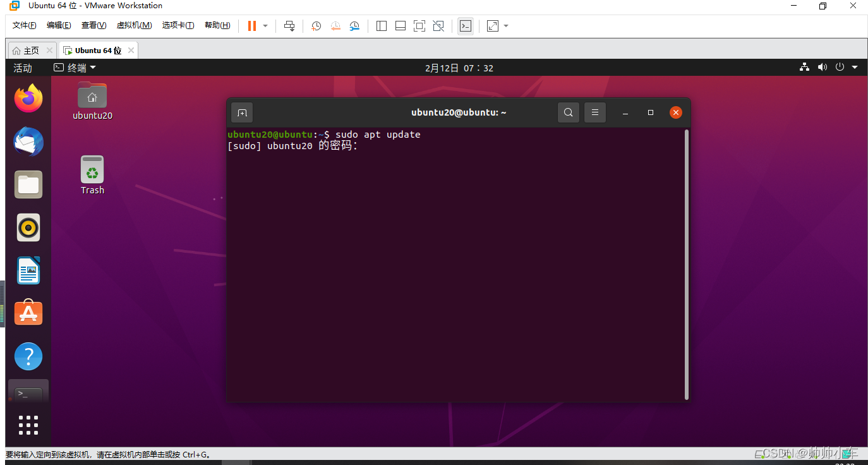
Task: Open Ubuntu Software from the dock
Action: (x=28, y=313)
